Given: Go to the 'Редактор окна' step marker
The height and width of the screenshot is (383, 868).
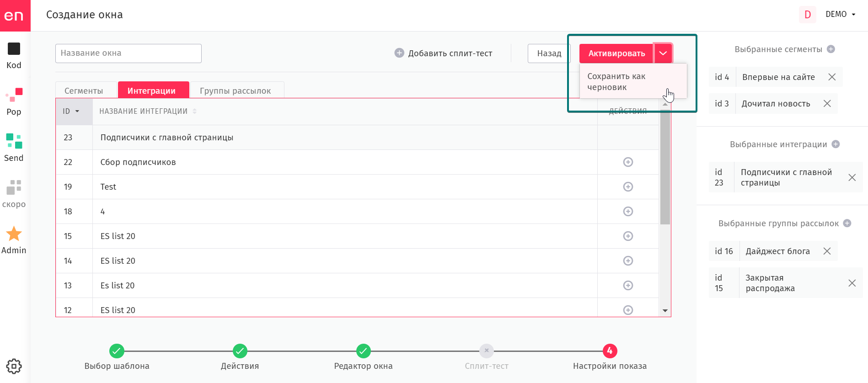Looking at the screenshot, I should coord(363,351).
